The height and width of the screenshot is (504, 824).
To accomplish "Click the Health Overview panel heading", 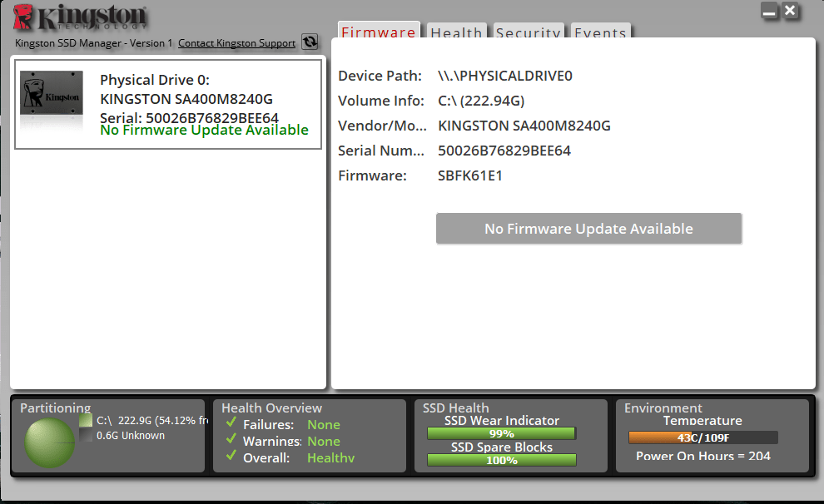I will pyautogui.click(x=271, y=408).
